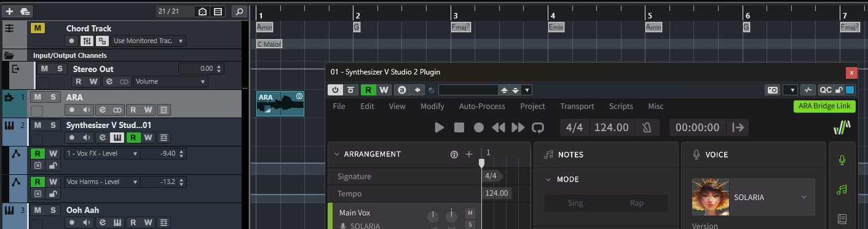Viewport: 868px width, 229px height.
Task: Open the track search magnifier
Action: [240, 11]
